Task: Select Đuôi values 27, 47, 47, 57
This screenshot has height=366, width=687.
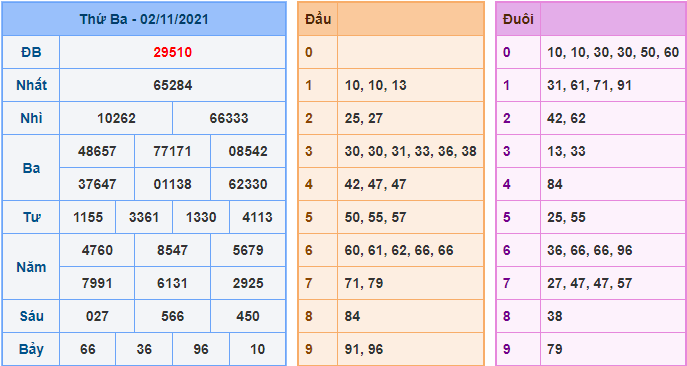Action: [589, 283]
